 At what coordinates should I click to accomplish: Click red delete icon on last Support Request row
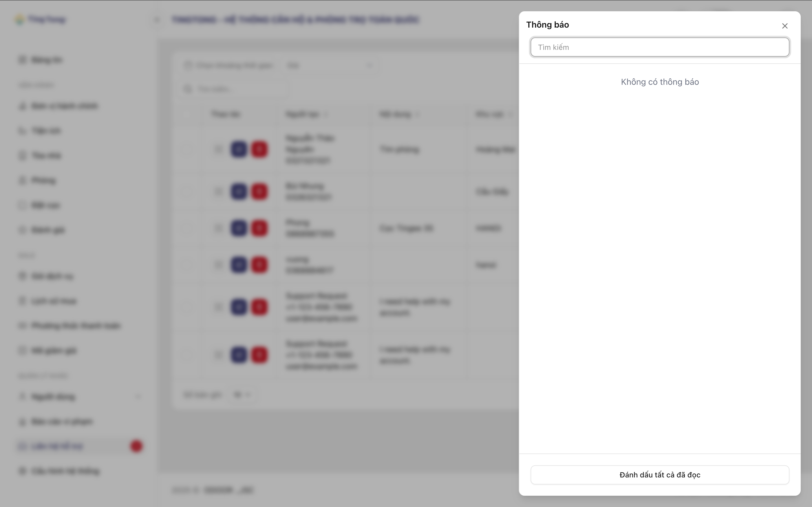(x=259, y=355)
